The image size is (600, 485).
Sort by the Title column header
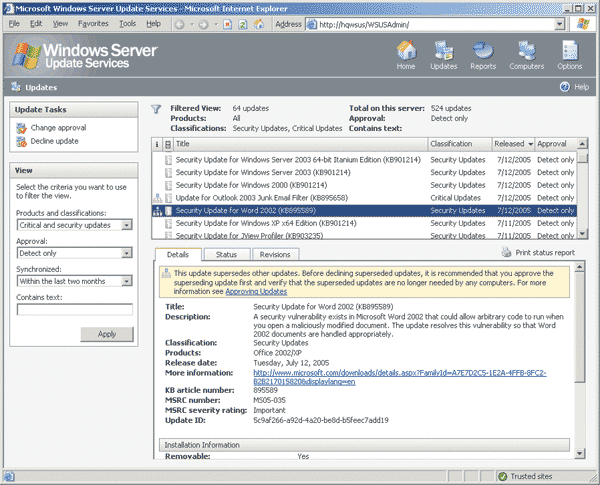click(300, 144)
